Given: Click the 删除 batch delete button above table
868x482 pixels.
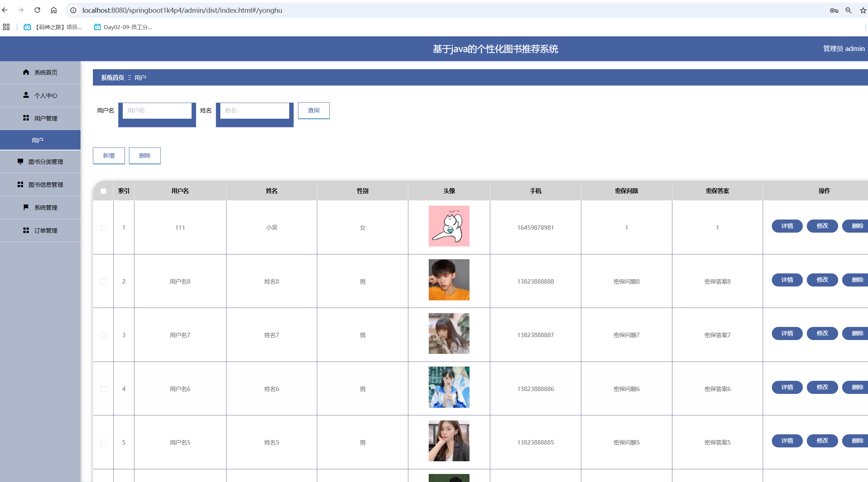Looking at the screenshot, I should point(145,155).
